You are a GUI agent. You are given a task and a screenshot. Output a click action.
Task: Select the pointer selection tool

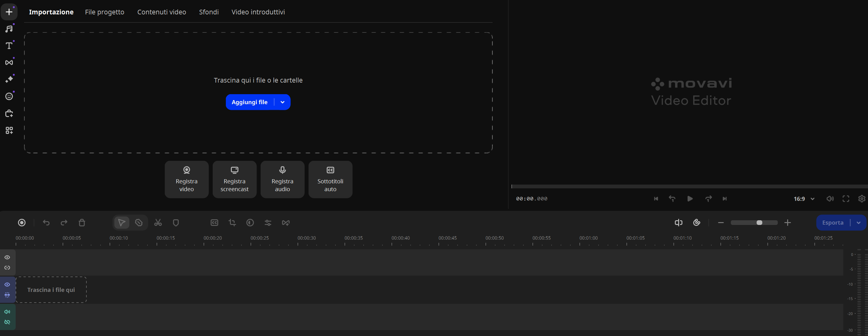pyautogui.click(x=122, y=222)
